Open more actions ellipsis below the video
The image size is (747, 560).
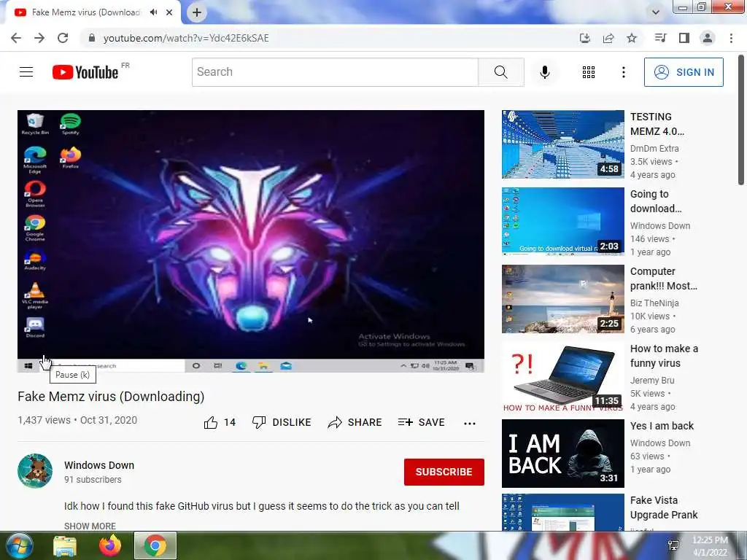click(x=470, y=424)
